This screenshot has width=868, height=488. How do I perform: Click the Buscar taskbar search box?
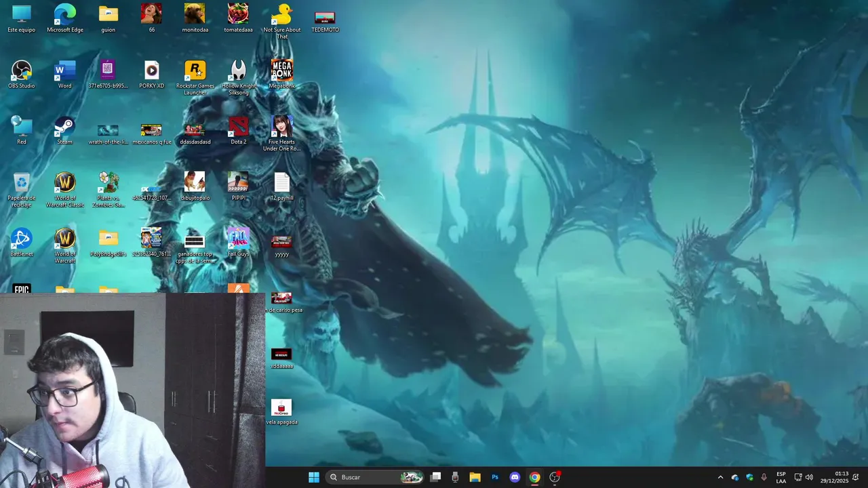tap(375, 477)
